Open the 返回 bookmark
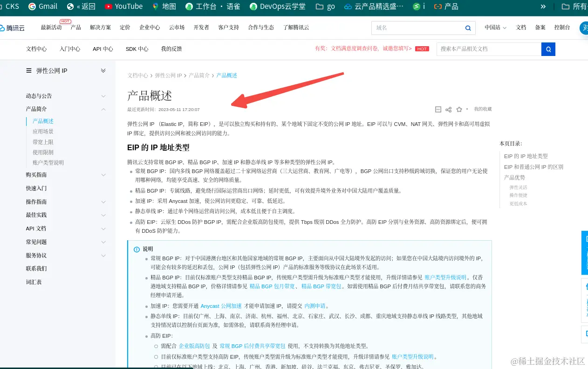 click(81, 7)
